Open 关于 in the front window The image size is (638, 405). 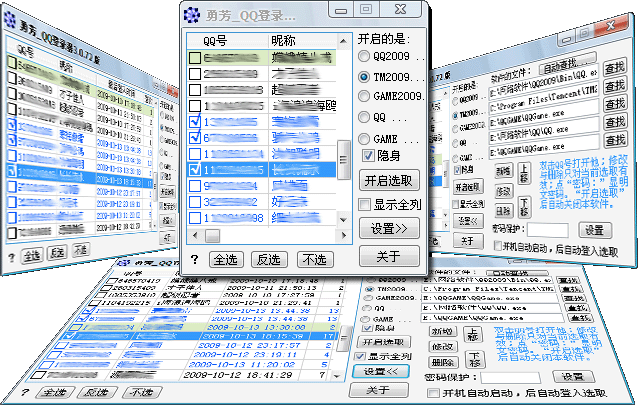click(389, 256)
